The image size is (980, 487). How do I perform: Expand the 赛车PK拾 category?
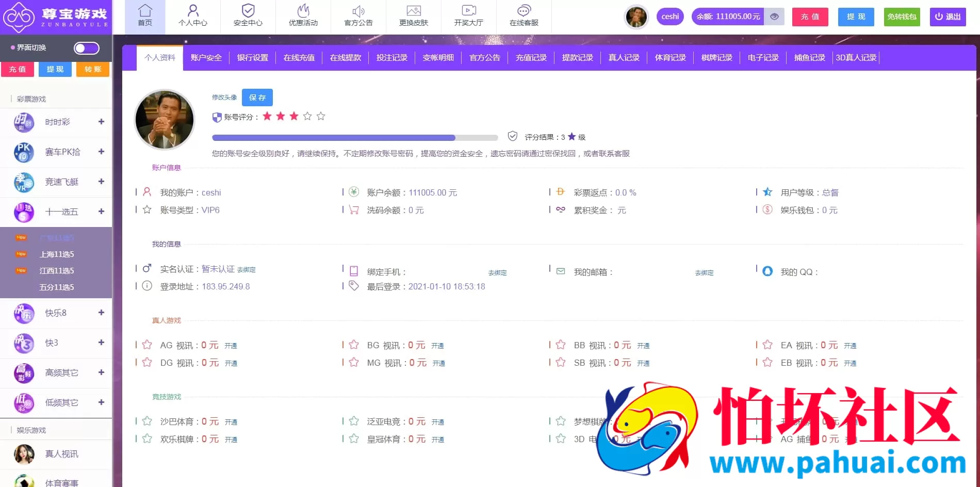(101, 152)
